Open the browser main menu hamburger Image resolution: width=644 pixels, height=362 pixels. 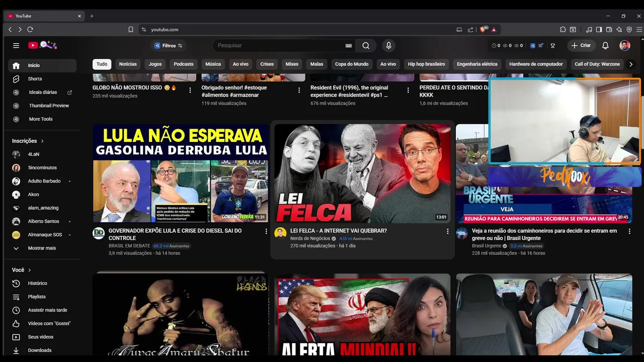(639, 30)
